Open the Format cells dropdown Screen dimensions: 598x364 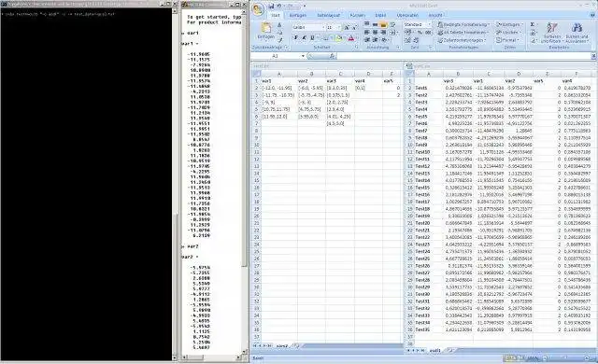507,40
